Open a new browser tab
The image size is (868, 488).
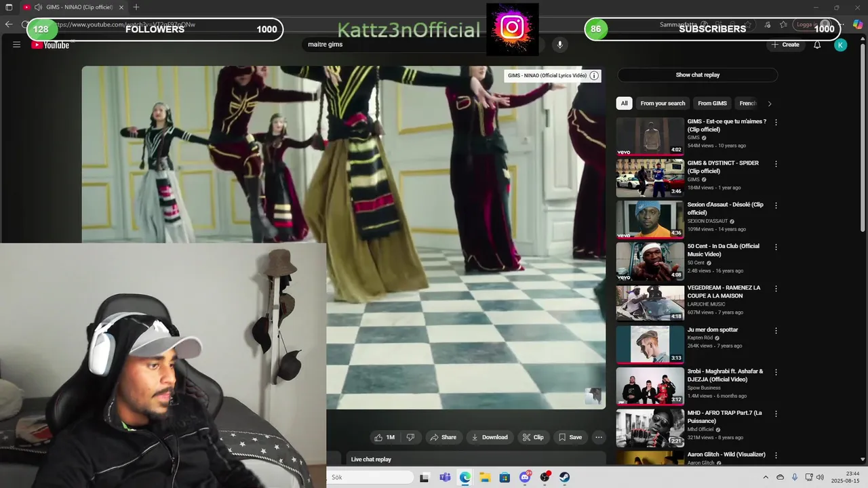tap(136, 7)
